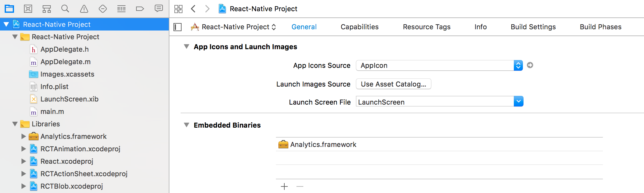Select AppDelegate.m in the file list
This screenshot has height=193, width=644.
click(65, 62)
